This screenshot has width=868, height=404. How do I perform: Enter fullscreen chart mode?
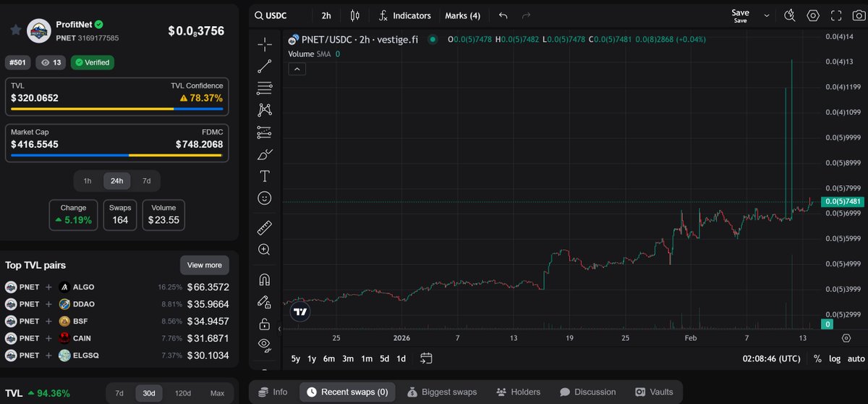pos(836,15)
